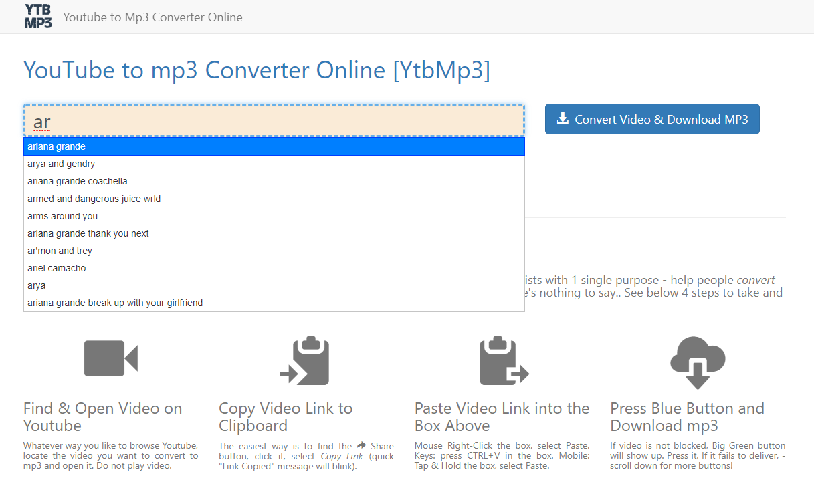Click the YTB MP3 logo
Viewport: 814px width, 504px height.
(x=38, y=15)
